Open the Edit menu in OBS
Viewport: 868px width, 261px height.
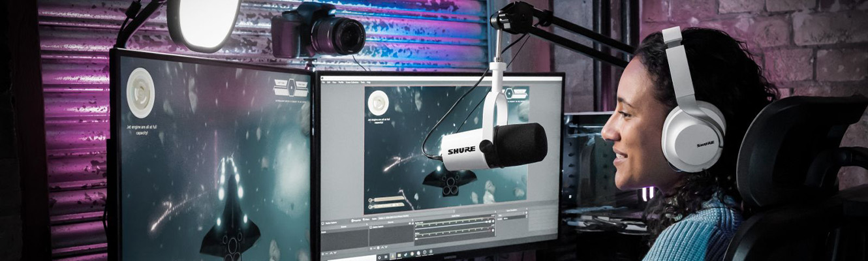[329, 82]
